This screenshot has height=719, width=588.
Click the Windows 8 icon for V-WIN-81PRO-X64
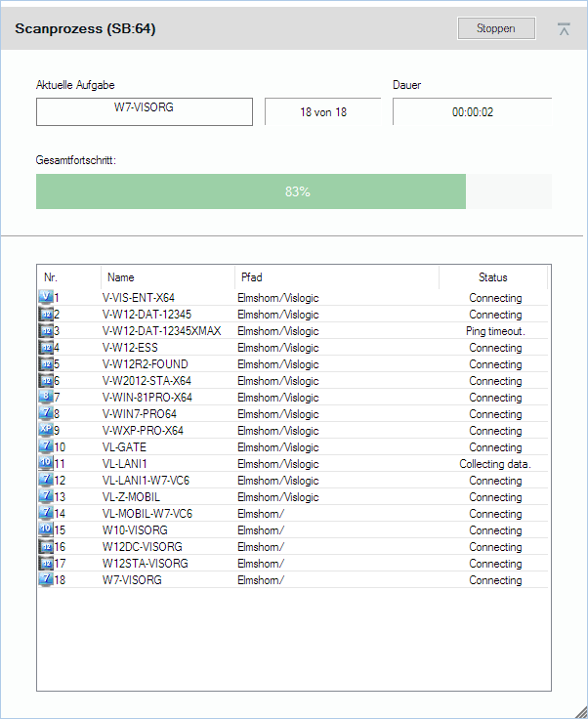[x=46, y=397]
